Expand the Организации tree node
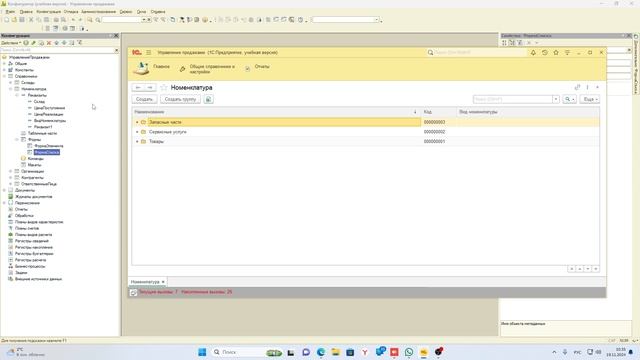Image resolution: width=640 pixels, height=360 pixels. click(x=11, y=171)
